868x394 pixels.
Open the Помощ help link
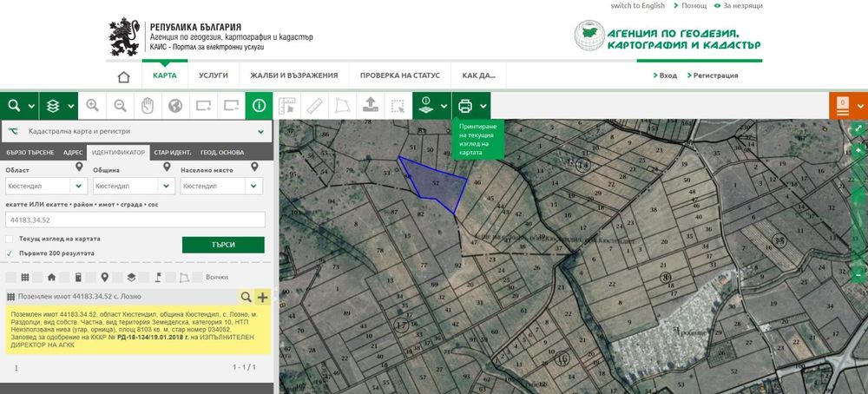coord(694,5)
